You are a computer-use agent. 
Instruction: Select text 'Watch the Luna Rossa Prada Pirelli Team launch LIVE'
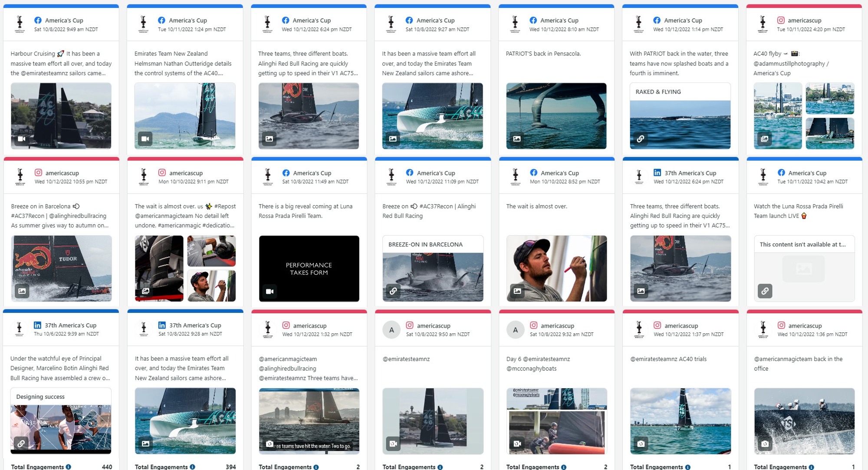(x=798, y=211)
